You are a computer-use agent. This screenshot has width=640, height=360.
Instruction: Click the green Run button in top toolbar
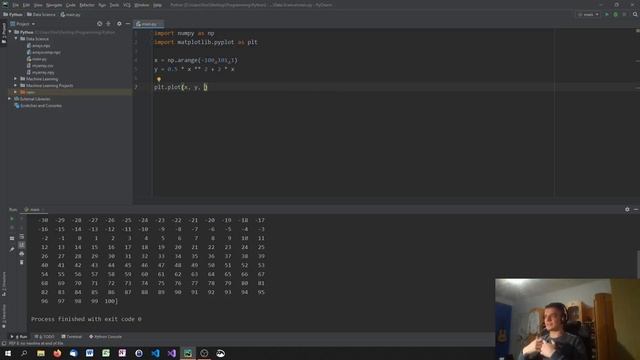click(607, 14)
